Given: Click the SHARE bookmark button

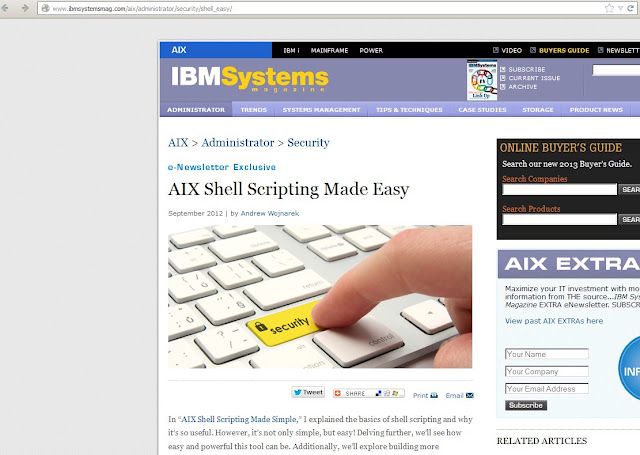Looking at the screenshot, I should (369, 393).
